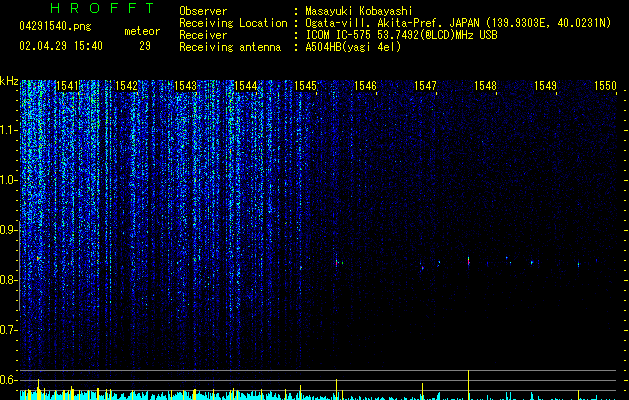Click the 1548 time marker
The height and width of the screenshot is (400, 629).
click(x=485, y=86)
